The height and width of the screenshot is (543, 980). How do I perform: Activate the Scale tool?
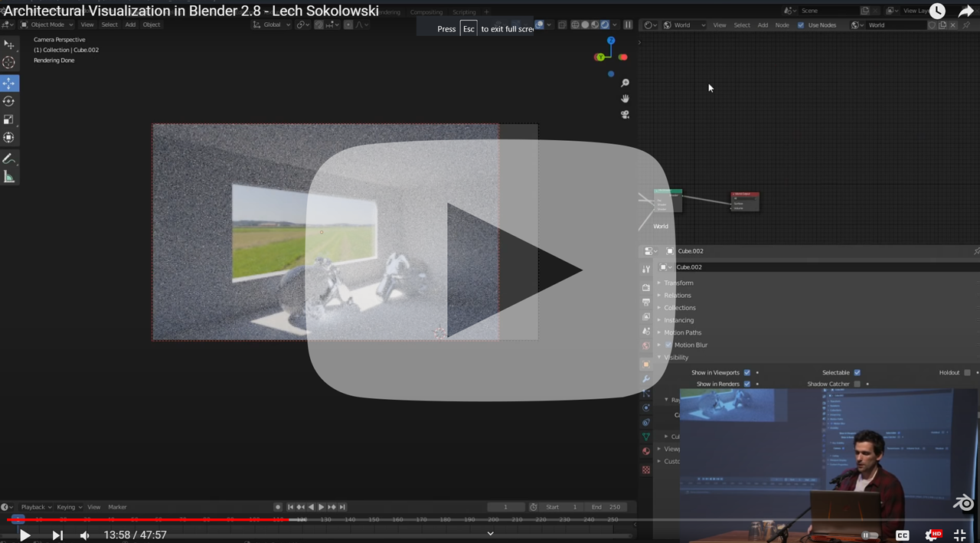(x=9, y=119)
